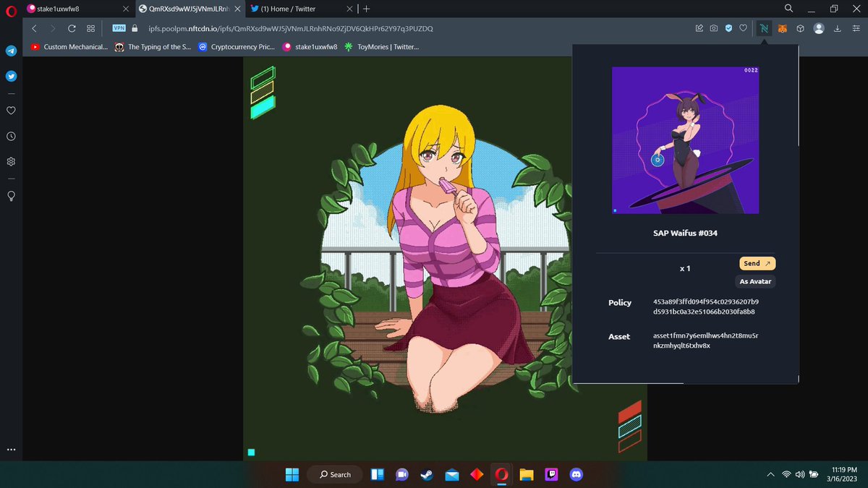Open Wi-Fi network tray icon

[x=787, y=474]
